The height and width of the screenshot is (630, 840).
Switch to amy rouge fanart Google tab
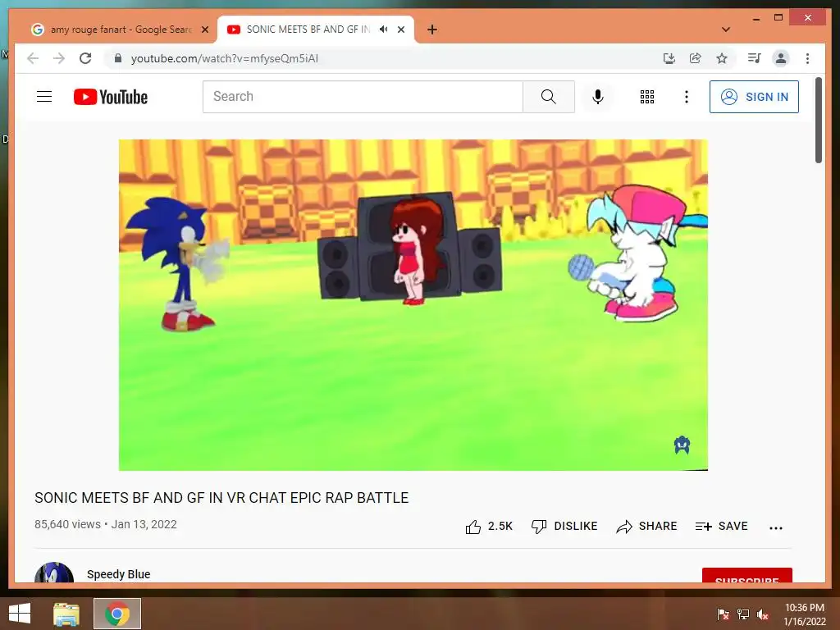(121, 30)
